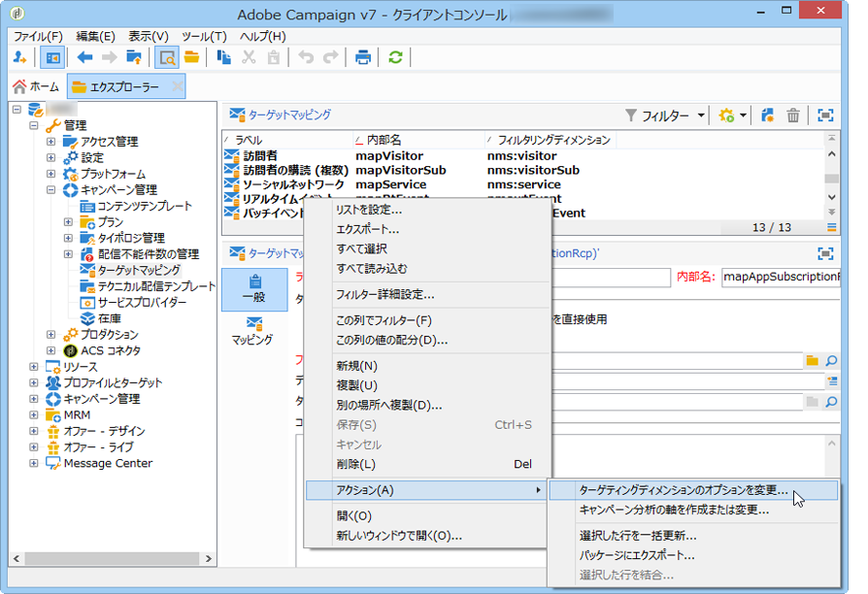Click the yellow open folder toolbar icon

click(x=191, y=57)
